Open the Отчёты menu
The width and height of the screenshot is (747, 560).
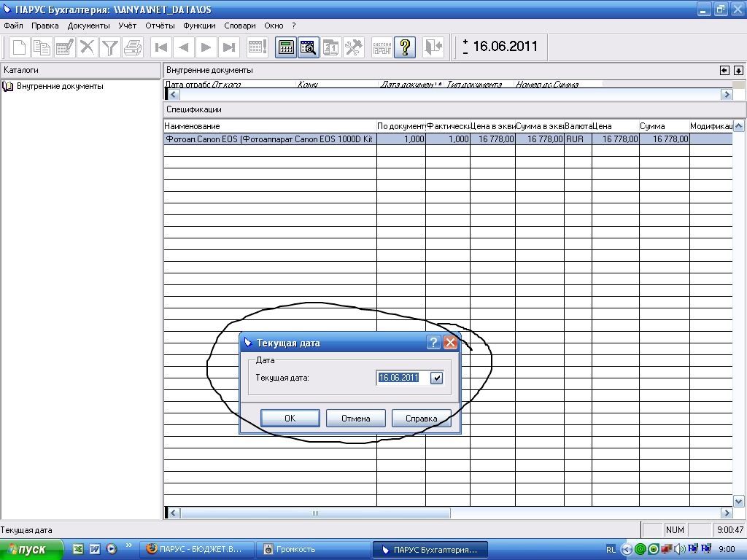coord(160,26)
